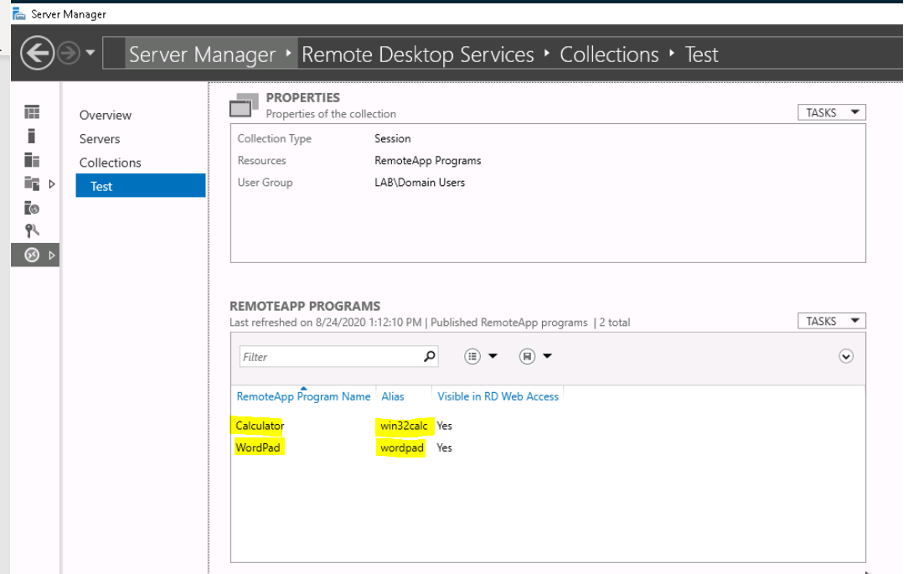The height and width of the screenshot is (574, 904).
Task: Expand the filter criteria chevron
Action: pyautogui.click(x=846, y=357)
